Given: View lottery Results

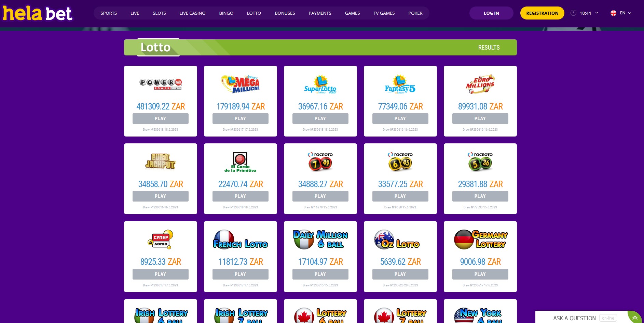Looking at the screenshot, I should coord(489,48).
